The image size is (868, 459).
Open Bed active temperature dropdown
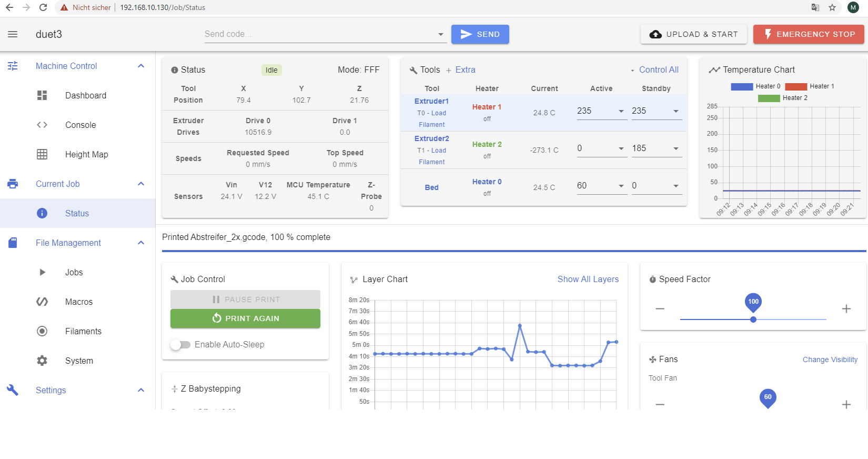[x=621, y=186]
